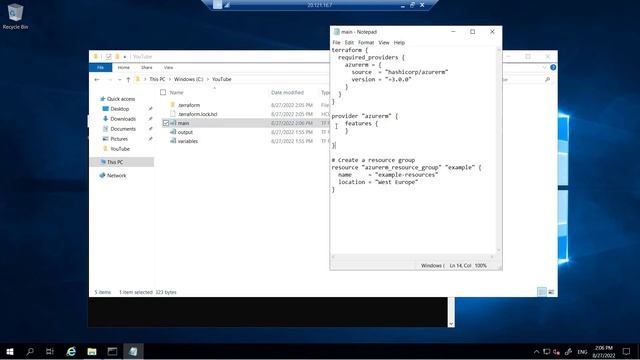Viewport: 640px width, 360px height.
Task: Open the Notepad Help menu
Action: point(399,42)
